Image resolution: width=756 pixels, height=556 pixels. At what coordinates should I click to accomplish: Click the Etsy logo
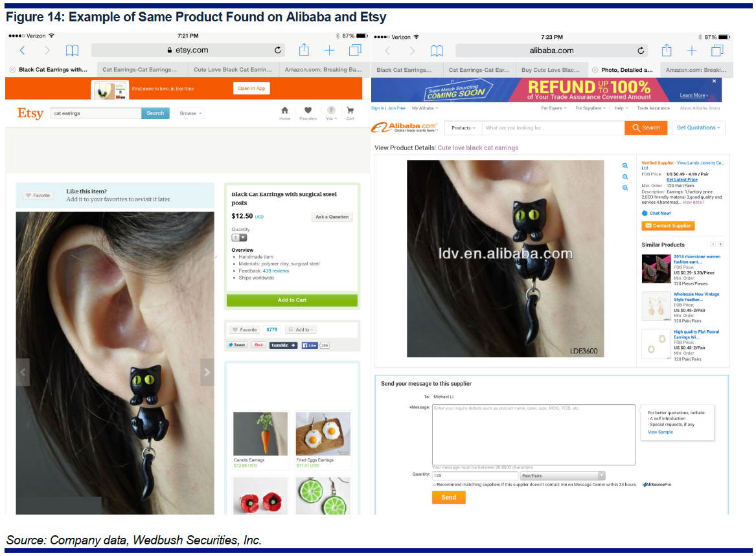tap(30, 113)
